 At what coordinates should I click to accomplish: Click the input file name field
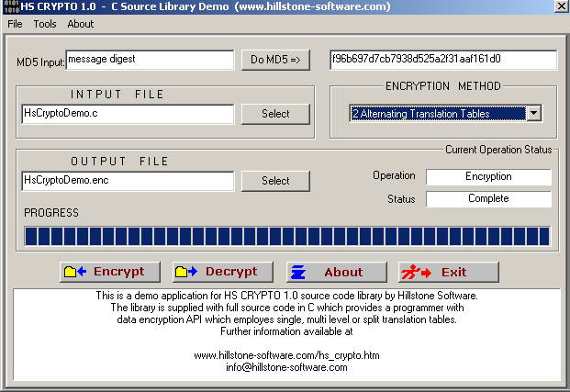click(x=128, y=114)
